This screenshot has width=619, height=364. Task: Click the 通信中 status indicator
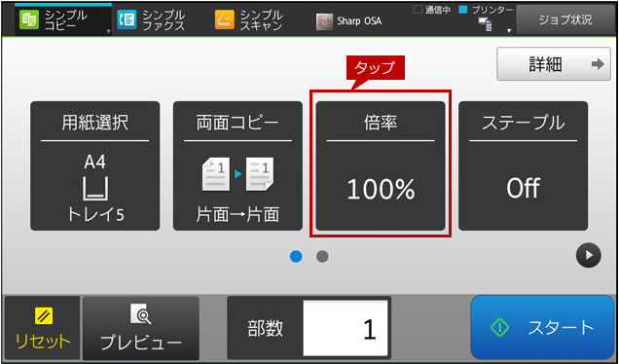click(432, 10)
